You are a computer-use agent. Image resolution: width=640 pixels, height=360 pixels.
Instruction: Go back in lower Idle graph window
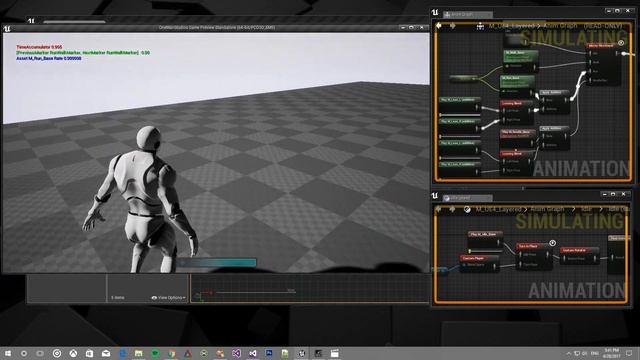439,209
